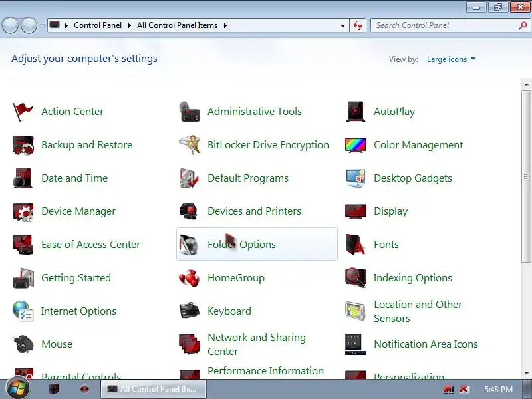
Task: Open the HomeGroup spheres icon
Action: [x=190, y=278]
